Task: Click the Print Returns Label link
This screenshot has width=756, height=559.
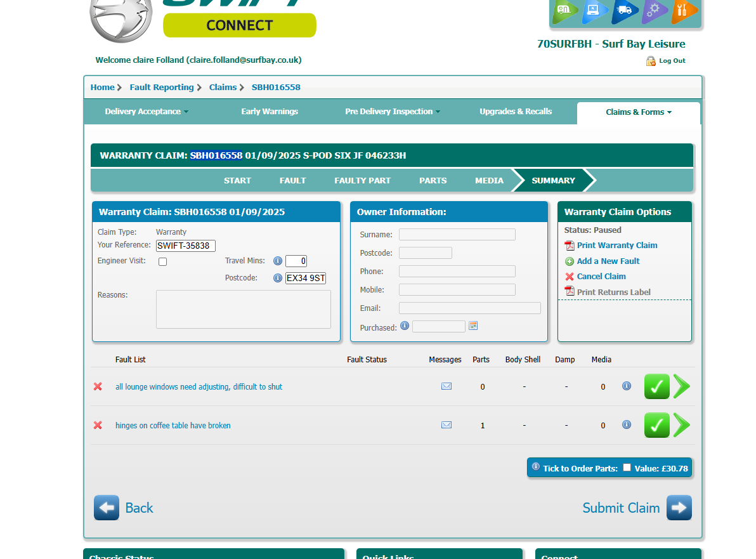Action: tap(614, 293)
